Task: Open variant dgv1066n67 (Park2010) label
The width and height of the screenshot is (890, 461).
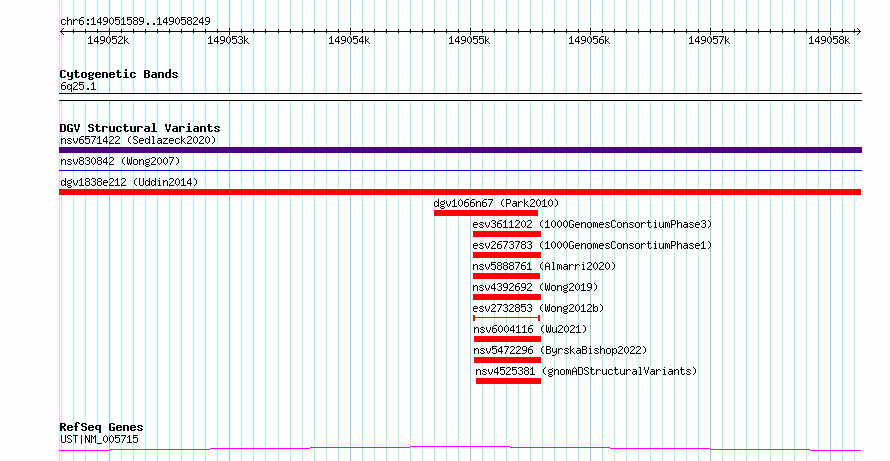Action: [496, 203]
